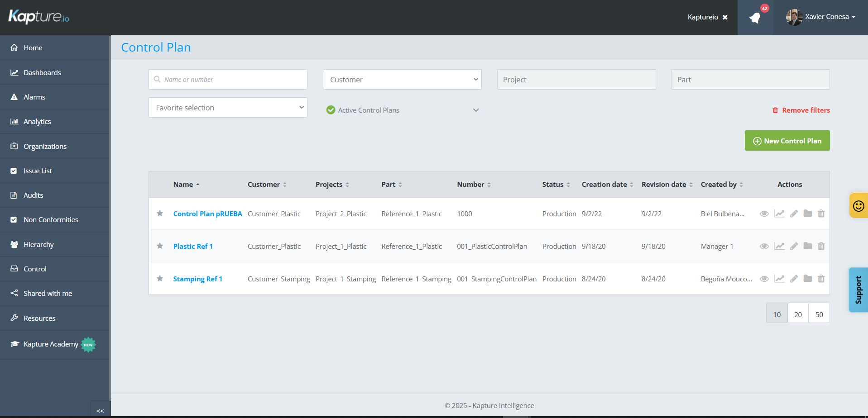Close the Kaptureio organization tag
868x418 pixels.
[725, 17]
